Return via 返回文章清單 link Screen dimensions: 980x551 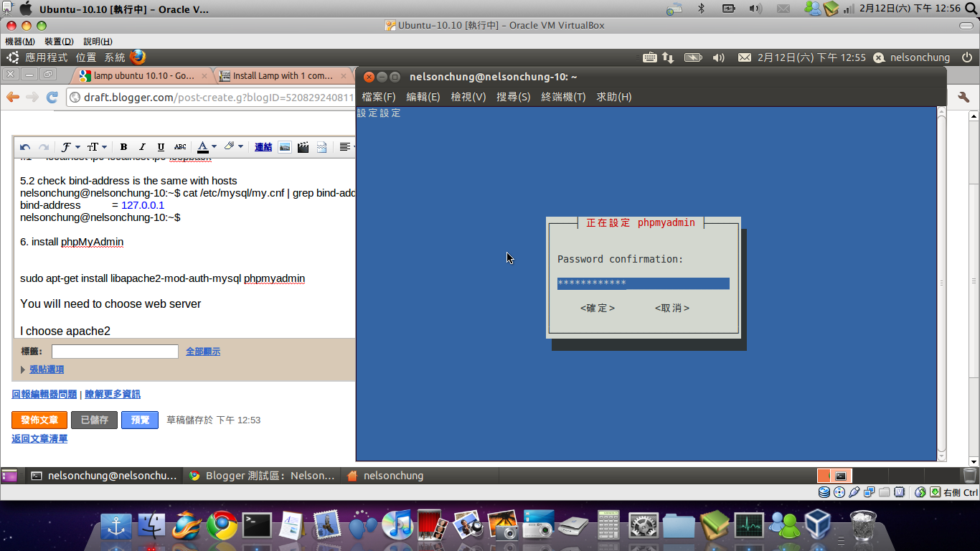coord(39,438)
